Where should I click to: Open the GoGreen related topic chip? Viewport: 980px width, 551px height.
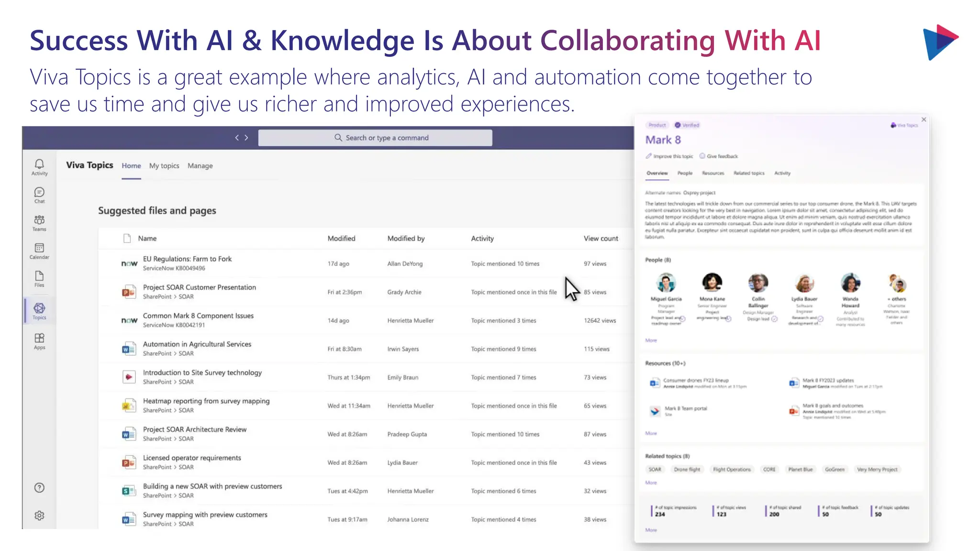click(x=835, y=469)
